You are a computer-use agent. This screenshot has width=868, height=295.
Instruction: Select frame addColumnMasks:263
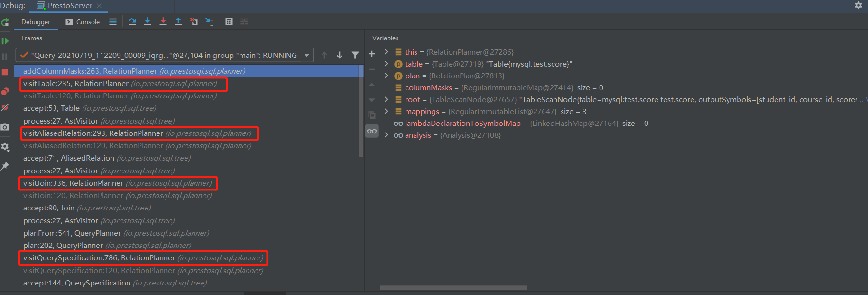pyautogui.click(x=188, y=71)
